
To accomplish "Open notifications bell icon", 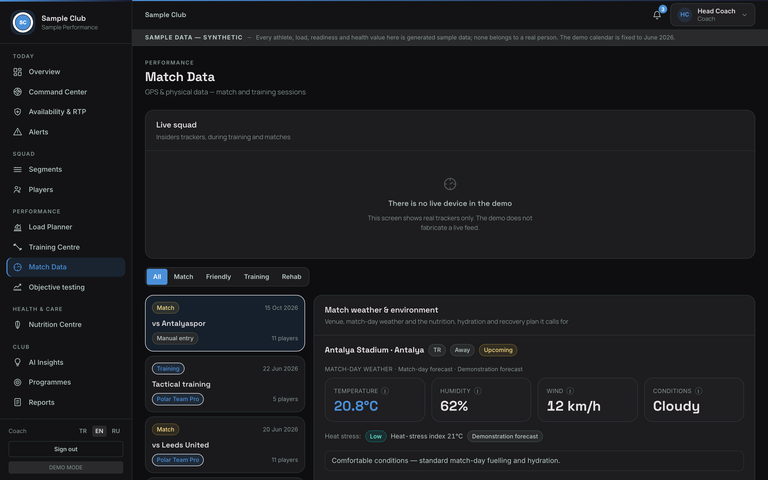I will click(x=657, y=15).
